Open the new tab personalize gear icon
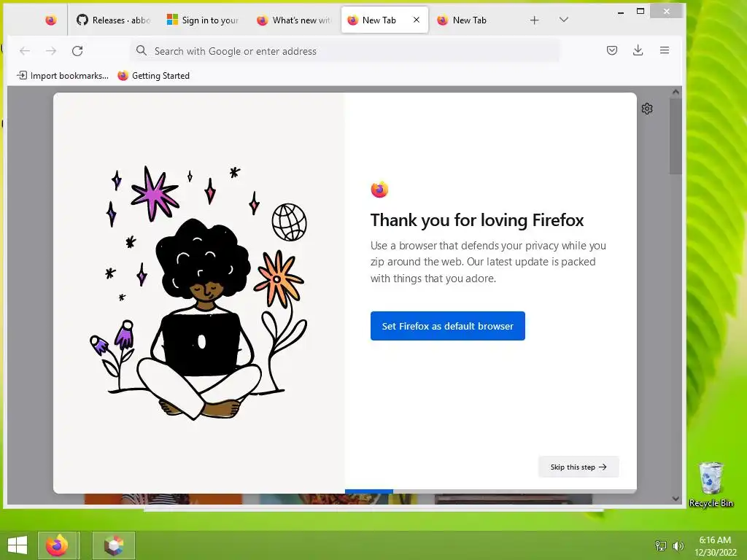Image resolution: width=747 pixels, height=560 pixels. (647, 109)
